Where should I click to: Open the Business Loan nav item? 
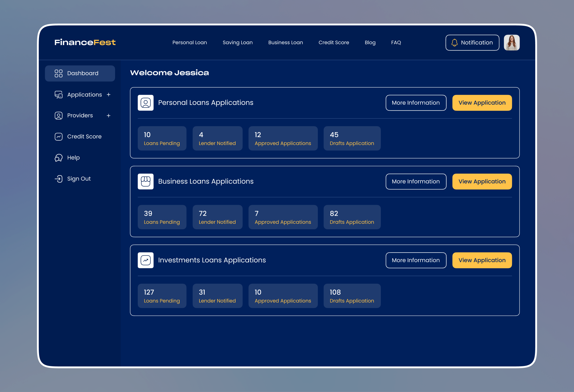(285, 43)
